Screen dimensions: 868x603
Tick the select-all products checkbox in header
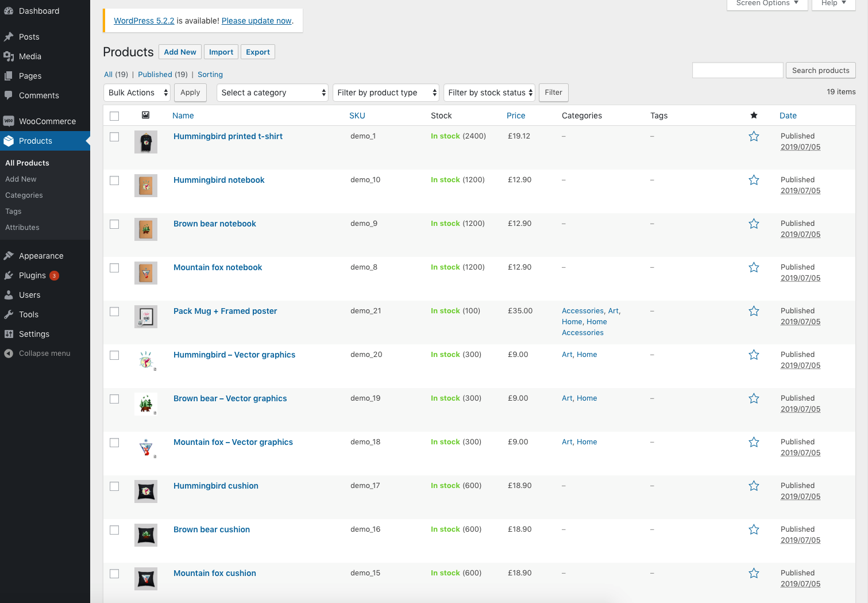[114, 116]
